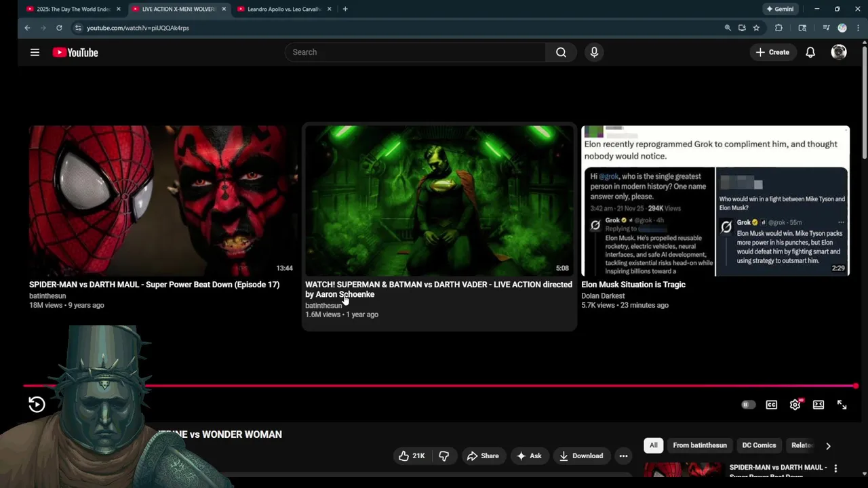The height and width of the screenshot is (488, 868).
Task: Click the browser address bar URL
Action: pos(138,28)
